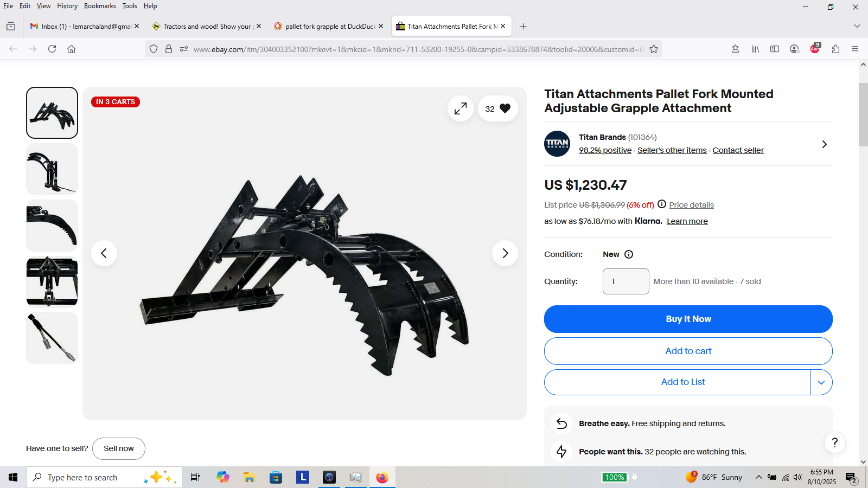Image resolution: width=868 pixels, height=488 pixels.
Task: Open the Seller's other items link
Action: [x=672, y=150]
